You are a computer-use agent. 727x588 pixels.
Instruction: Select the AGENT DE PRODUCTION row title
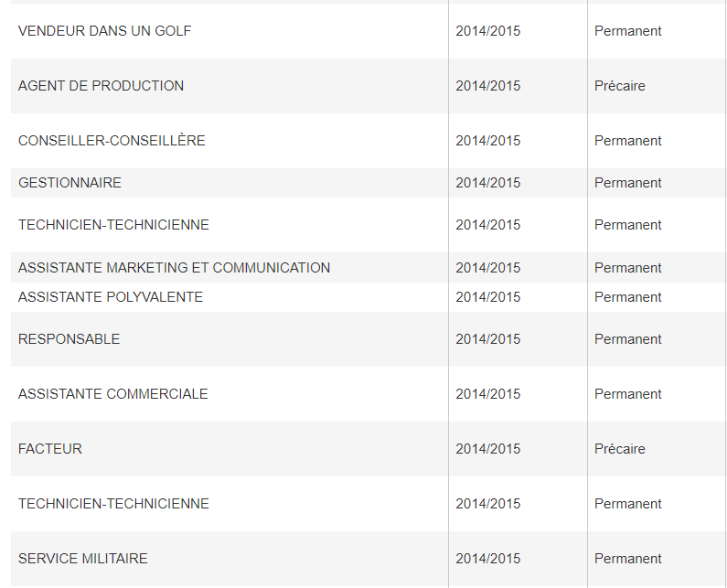tap(101, 86)
